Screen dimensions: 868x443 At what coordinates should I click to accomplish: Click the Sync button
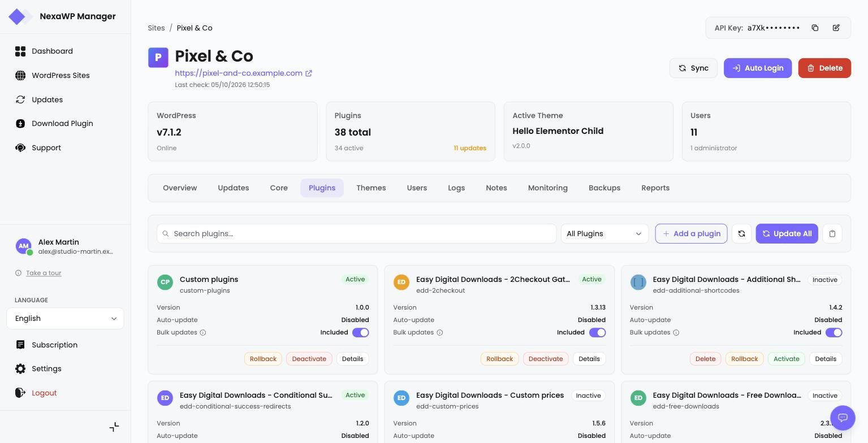point(693,68)
